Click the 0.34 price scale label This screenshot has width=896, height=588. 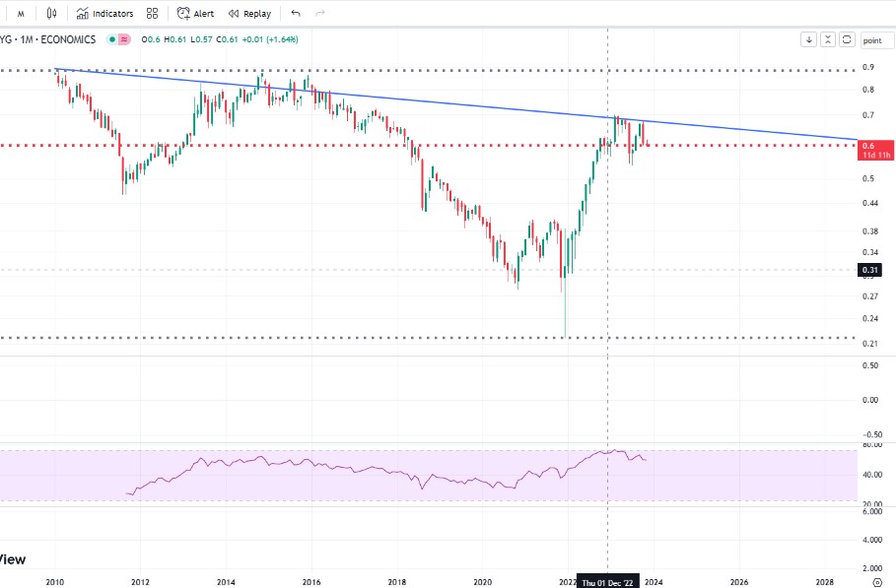[870, 252]
